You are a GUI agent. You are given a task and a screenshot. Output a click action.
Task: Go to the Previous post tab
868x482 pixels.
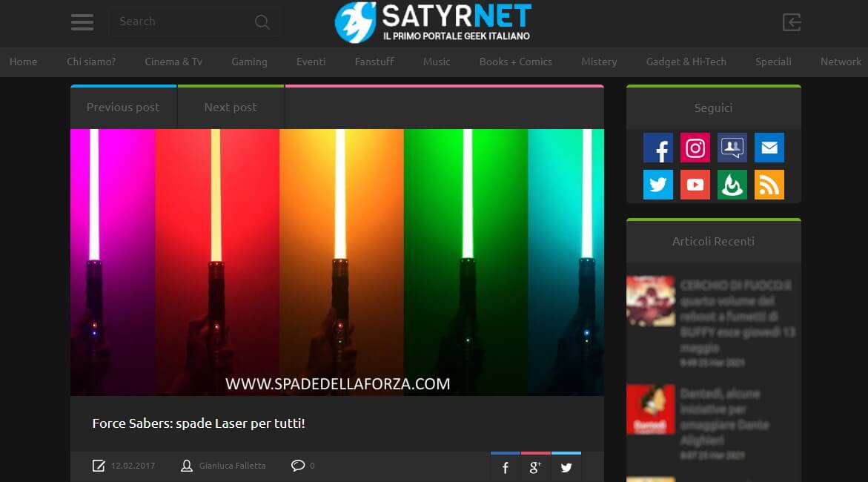click(x=123, y=108)
